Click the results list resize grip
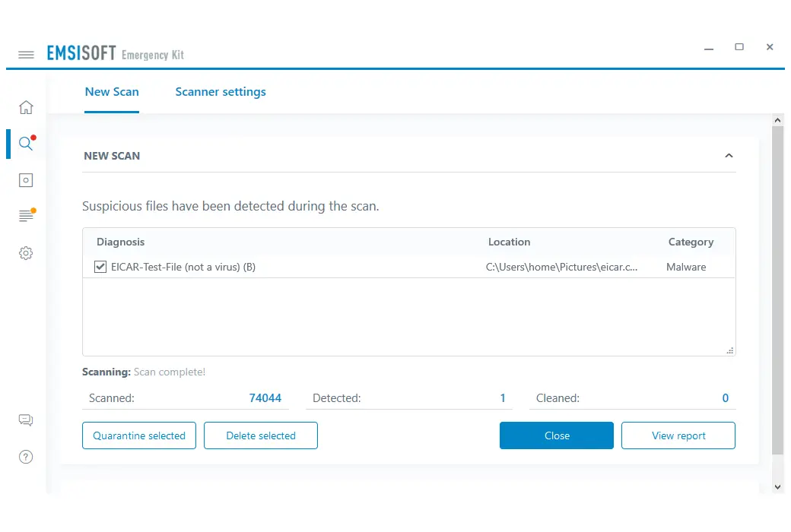This screenshot has width=791, height=532. [x=730, y=350]
